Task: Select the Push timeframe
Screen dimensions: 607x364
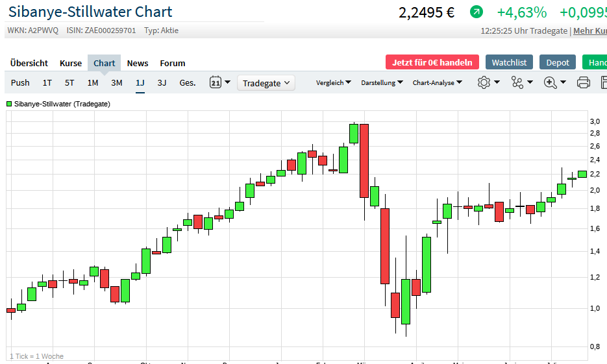Action: pos(20,82)
